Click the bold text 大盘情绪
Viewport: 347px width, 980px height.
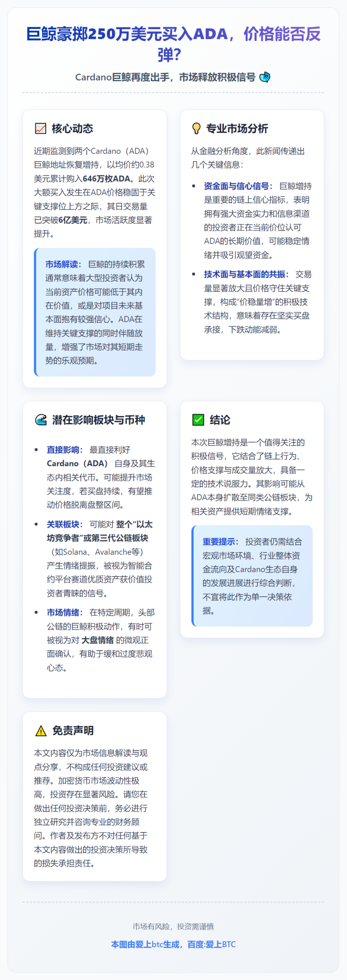click(98, 640)
